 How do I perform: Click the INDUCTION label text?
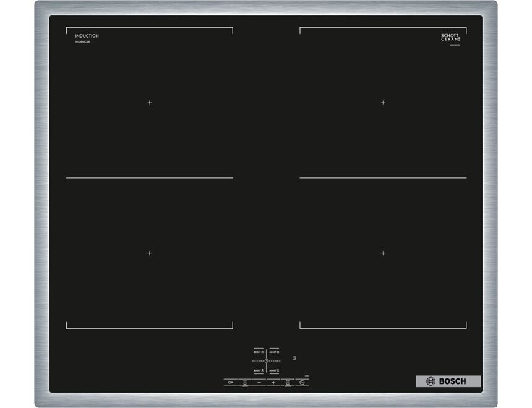(87, 36)
